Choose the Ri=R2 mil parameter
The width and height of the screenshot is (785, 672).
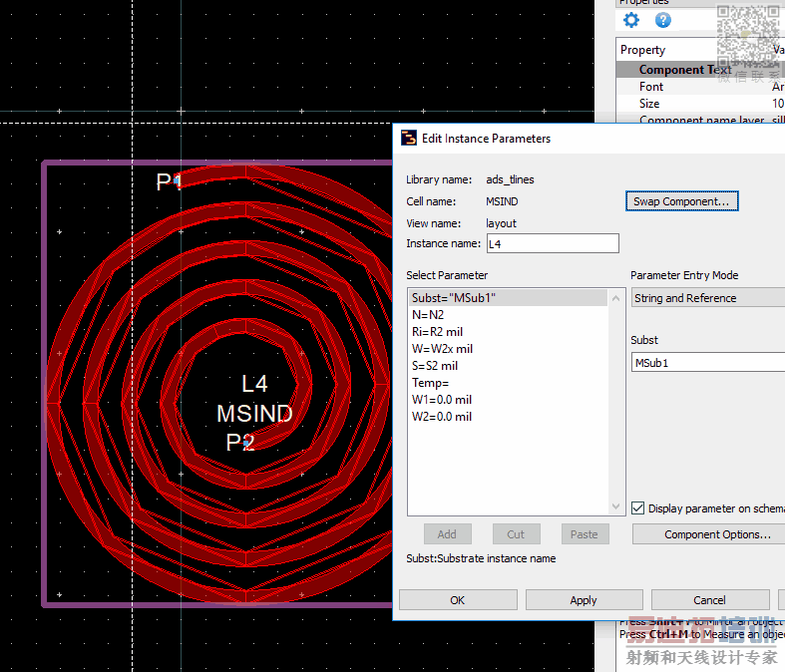coord(437,332)
